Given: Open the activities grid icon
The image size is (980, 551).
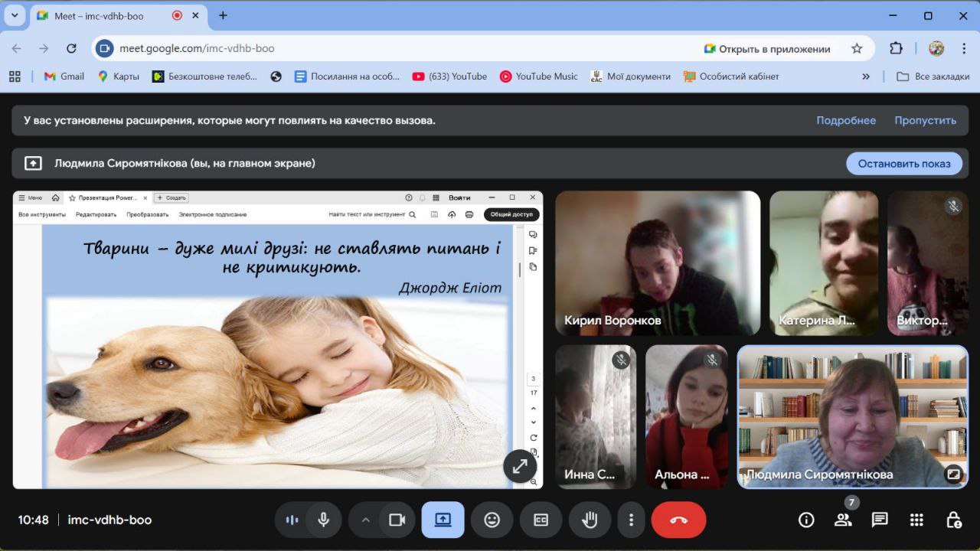Looking at the screenshot, I should point(916,520).
